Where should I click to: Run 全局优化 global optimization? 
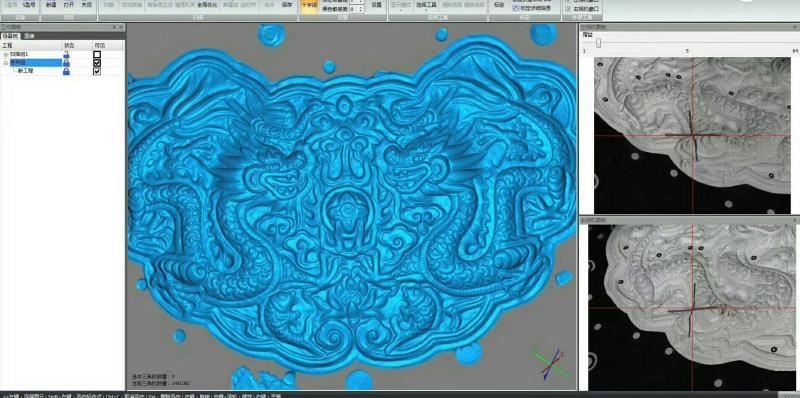coord(207,5)
